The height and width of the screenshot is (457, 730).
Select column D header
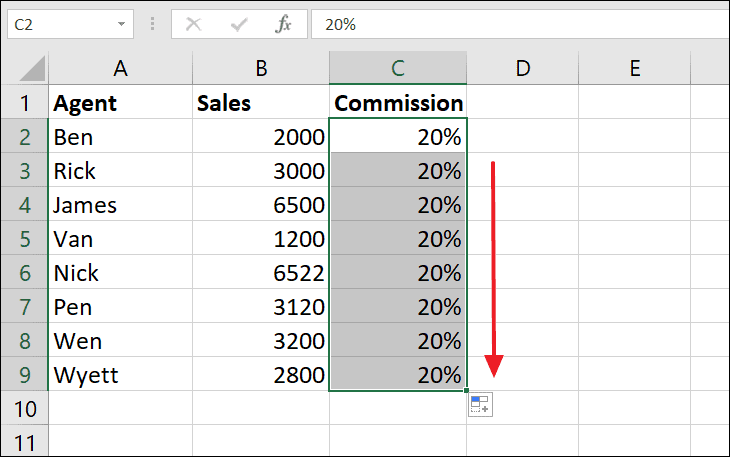point(522,68)
